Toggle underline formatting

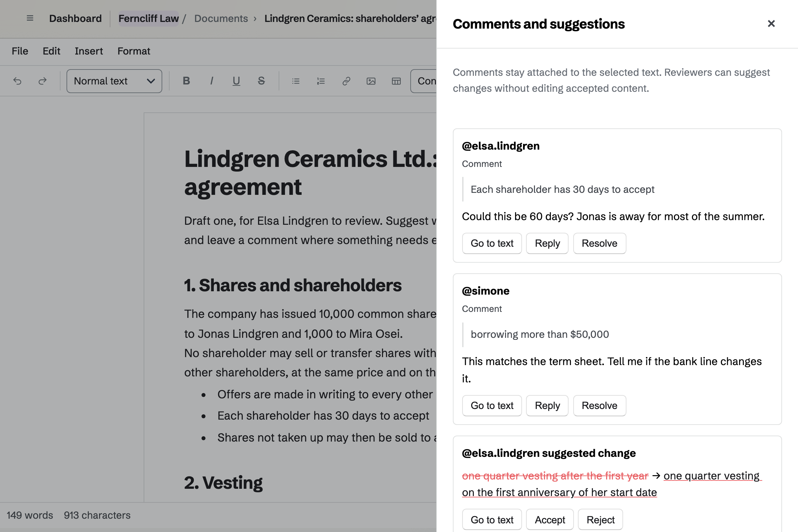236,81
